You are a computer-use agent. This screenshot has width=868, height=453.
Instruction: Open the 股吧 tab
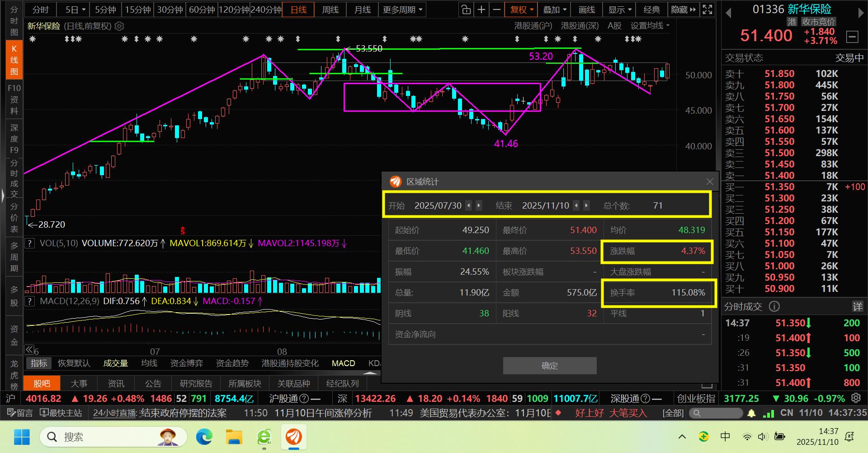coord(42,384)
